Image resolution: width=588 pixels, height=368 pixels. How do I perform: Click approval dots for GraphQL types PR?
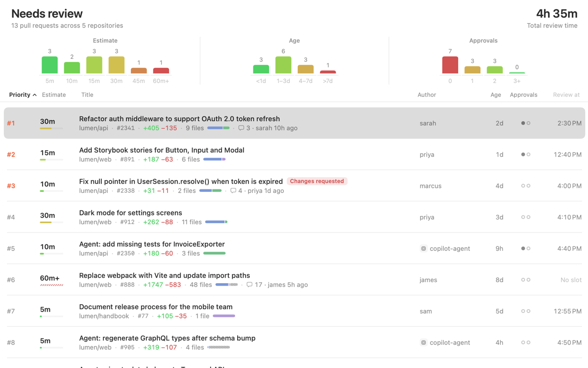pyautogui.click(x=526, y=343)
